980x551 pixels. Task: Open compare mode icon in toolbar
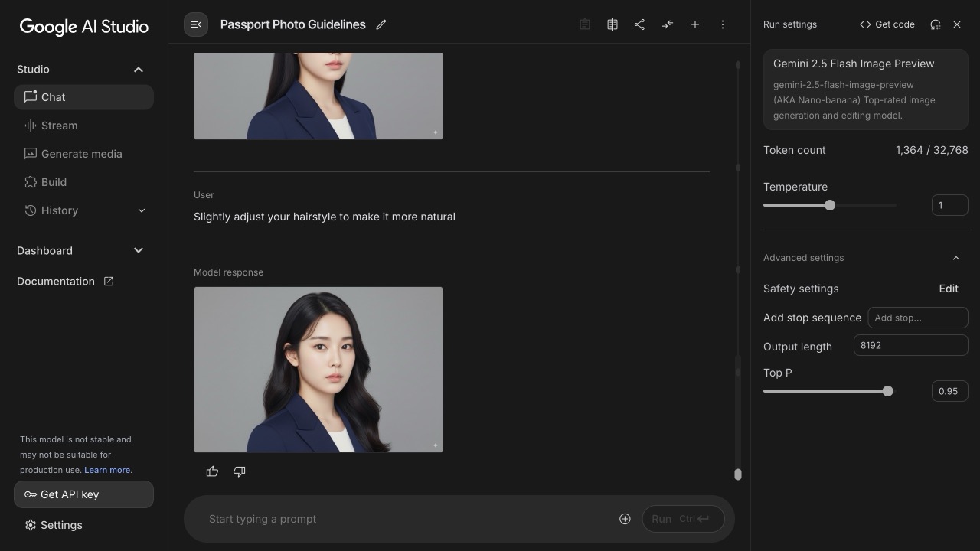[x=612, y=24]
